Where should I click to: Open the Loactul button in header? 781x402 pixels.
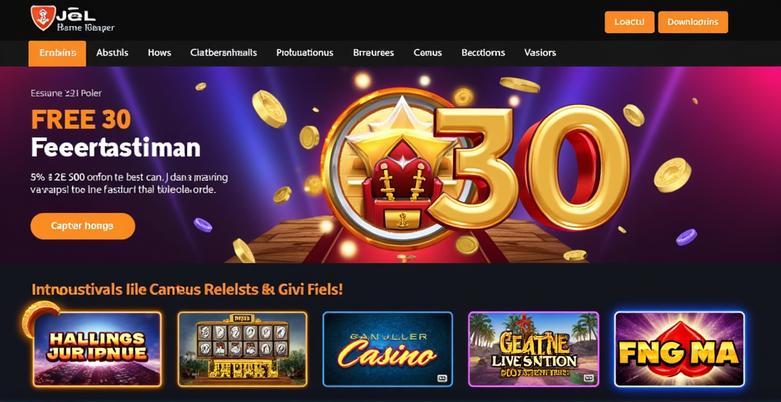click(629, 22)
